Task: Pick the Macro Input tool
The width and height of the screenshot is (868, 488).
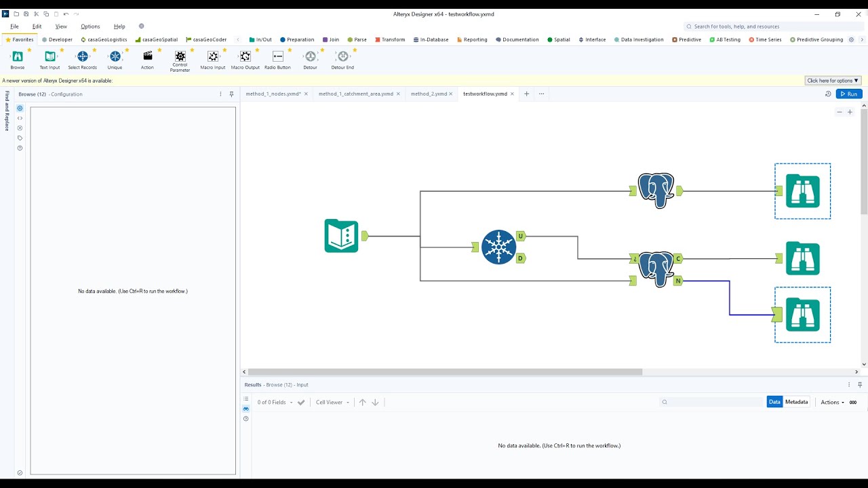Action: pos(212,57)
